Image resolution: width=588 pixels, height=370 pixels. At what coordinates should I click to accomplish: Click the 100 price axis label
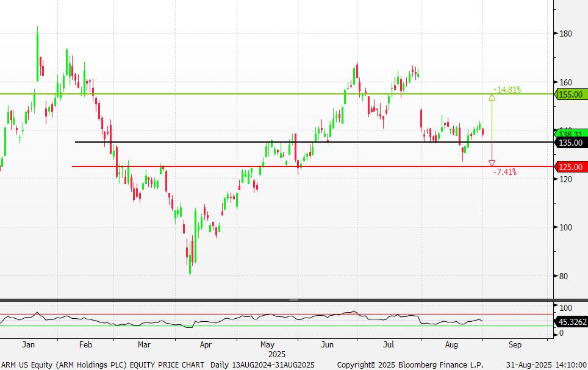[x=565, y=227]
